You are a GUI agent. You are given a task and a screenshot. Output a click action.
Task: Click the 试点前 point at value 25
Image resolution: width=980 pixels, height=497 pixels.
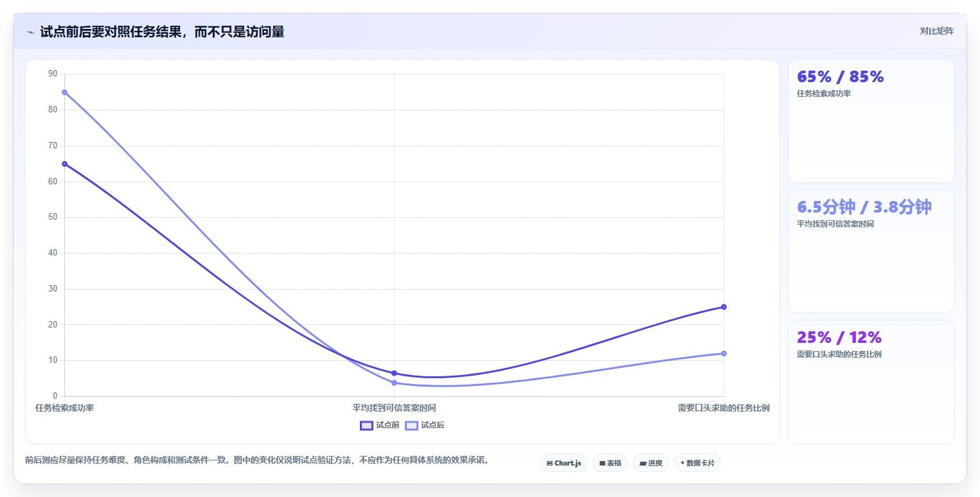(724, 307)
